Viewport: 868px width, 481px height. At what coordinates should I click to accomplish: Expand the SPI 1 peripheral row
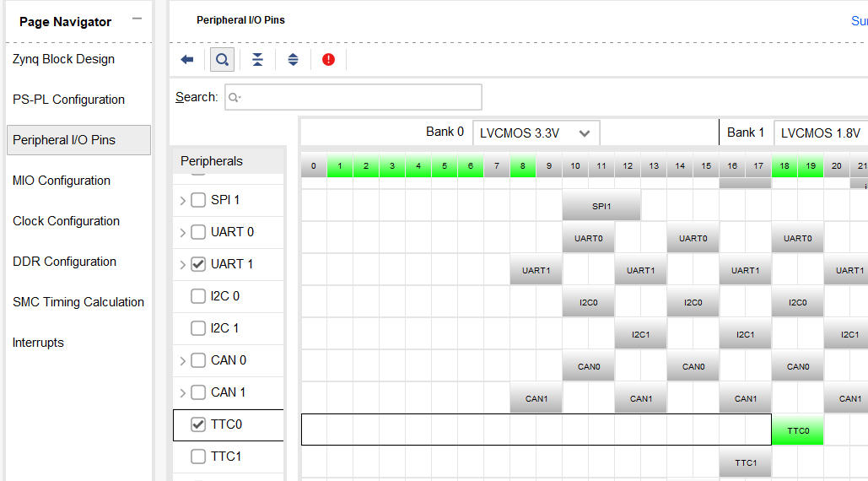pos(182,200)
